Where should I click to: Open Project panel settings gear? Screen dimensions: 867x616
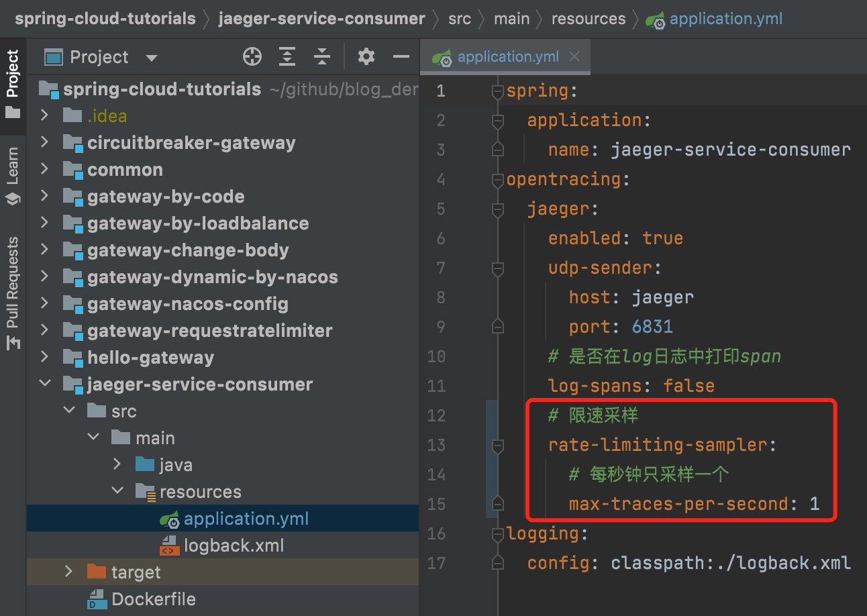(366, 57)
